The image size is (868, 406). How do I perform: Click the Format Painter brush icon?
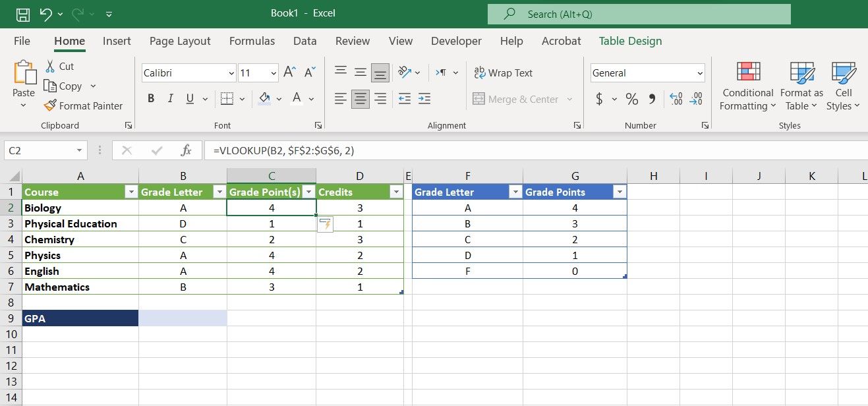click(50, 105)
